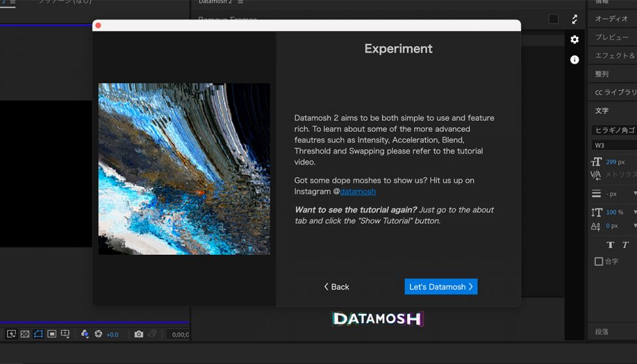Open the 文字 panel tab
637x364 pixels.
pyautogui.click(x=602, y=110)
